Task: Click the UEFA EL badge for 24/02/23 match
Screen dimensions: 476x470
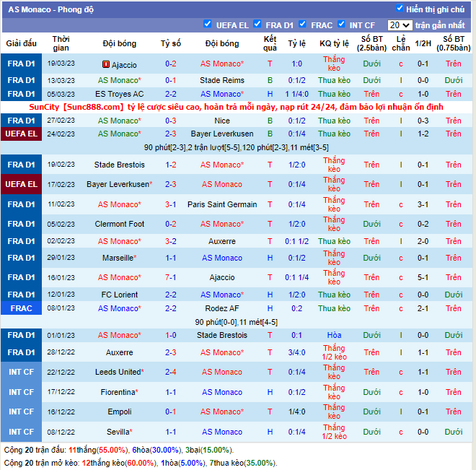Action: tap(21, 134)
